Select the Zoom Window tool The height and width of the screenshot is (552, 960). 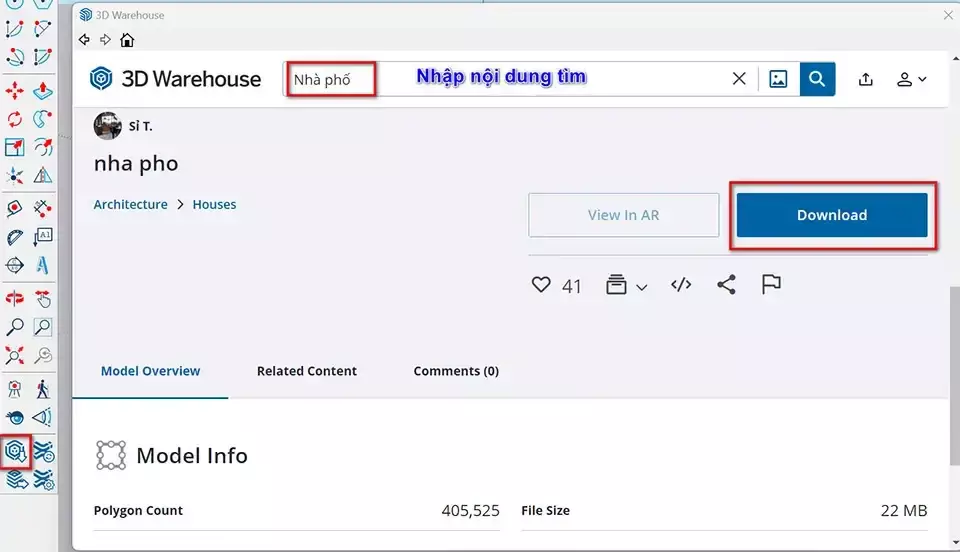[42, 327]
